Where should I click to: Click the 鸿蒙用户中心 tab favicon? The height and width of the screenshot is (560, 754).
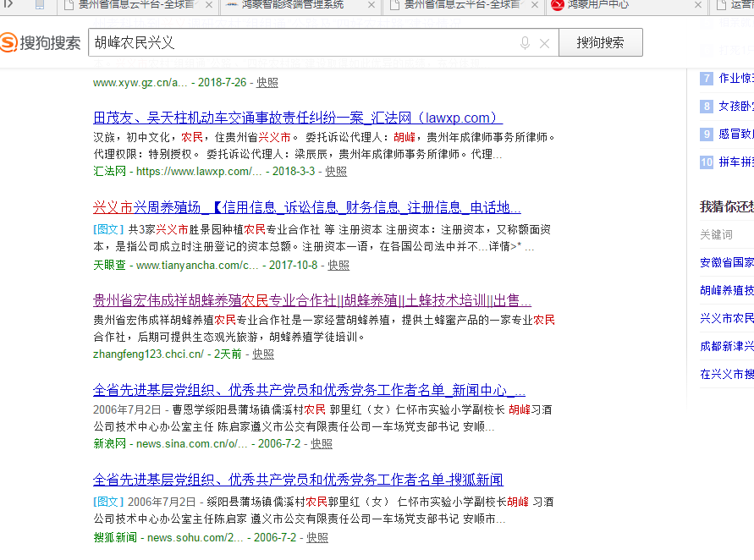click(557, 5)
